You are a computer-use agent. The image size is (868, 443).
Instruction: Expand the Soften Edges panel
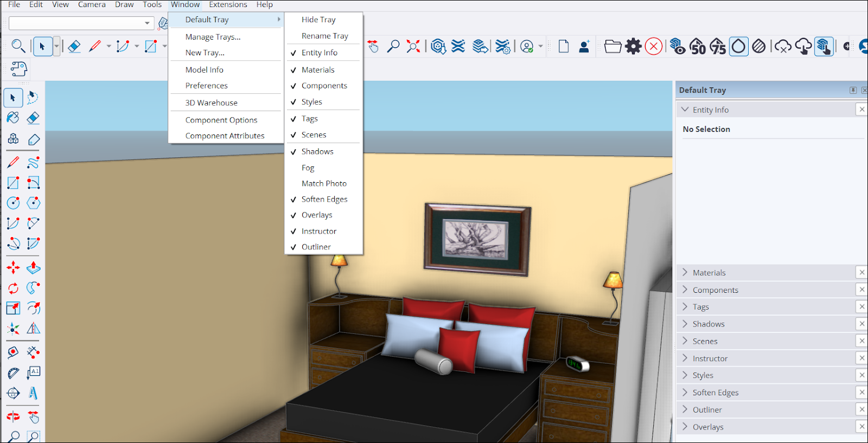pos(715,393)
